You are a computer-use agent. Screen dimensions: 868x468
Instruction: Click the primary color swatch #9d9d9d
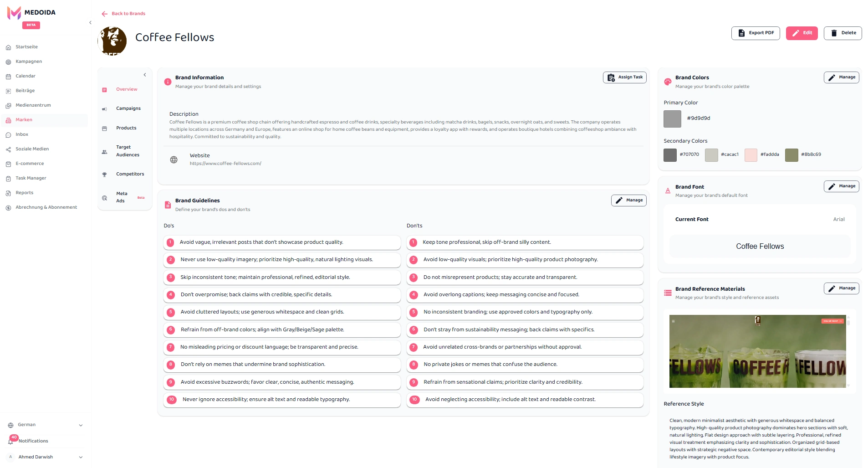tap(672, 119)
